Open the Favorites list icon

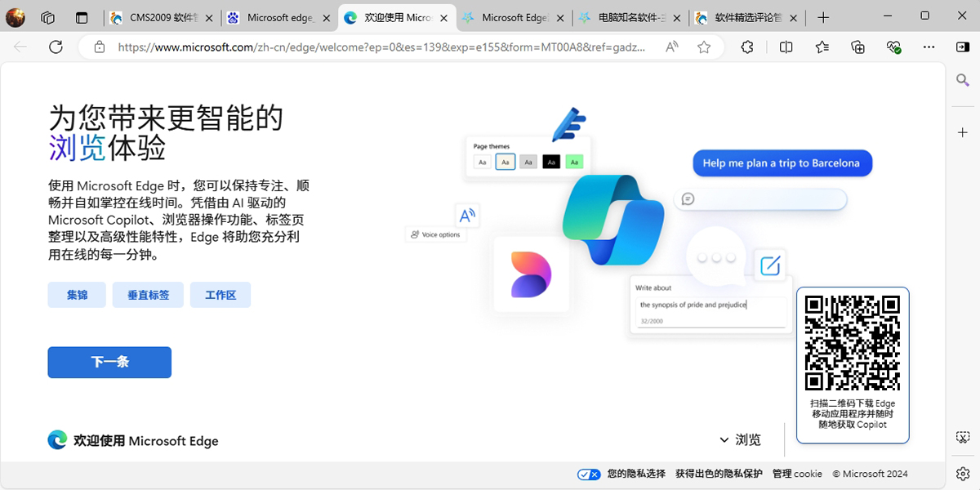click(x=822, y=47)
